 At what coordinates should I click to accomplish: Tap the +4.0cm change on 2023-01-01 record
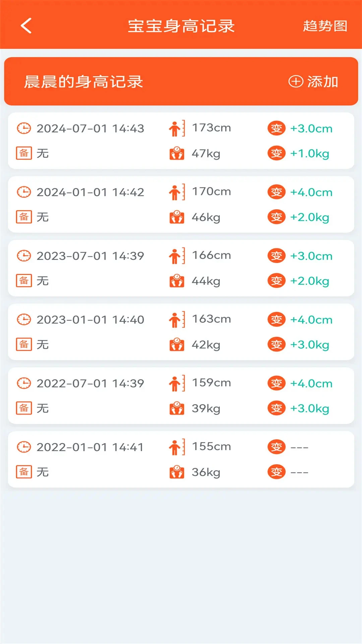(311, 320)
